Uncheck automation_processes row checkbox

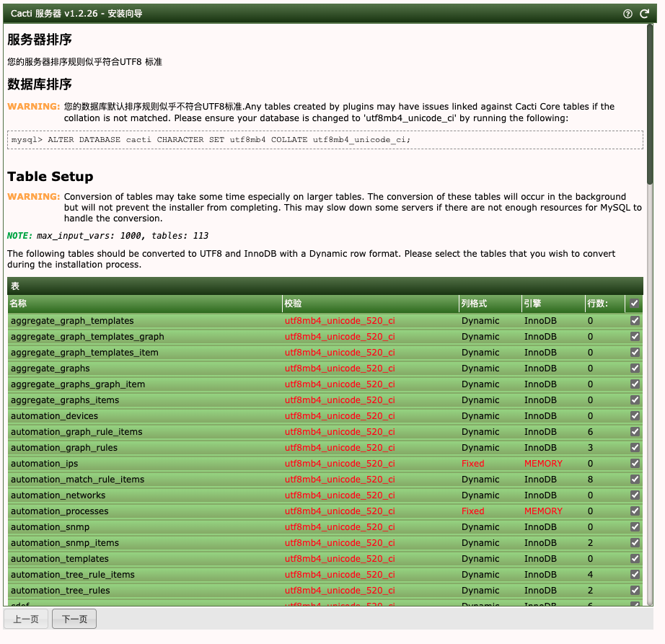click(x=635, y=511)
